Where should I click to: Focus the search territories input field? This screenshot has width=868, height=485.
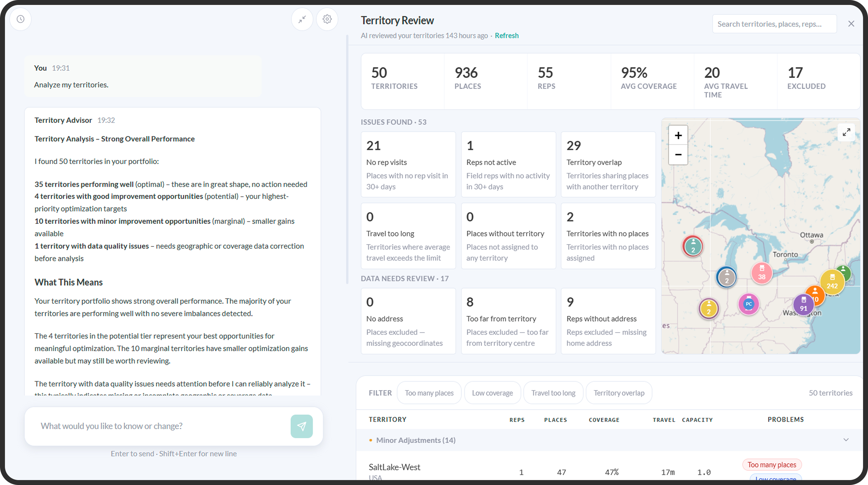tap(774, 24)
